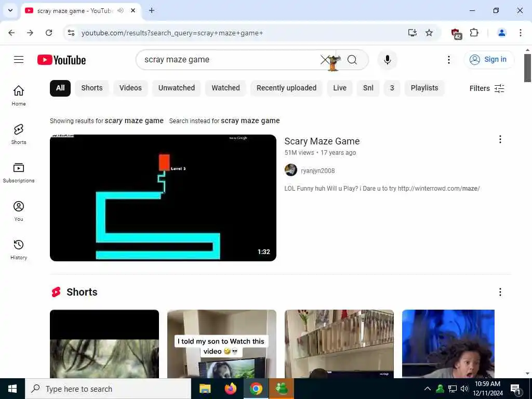Open the Windows Start menu

click(12, 389)
